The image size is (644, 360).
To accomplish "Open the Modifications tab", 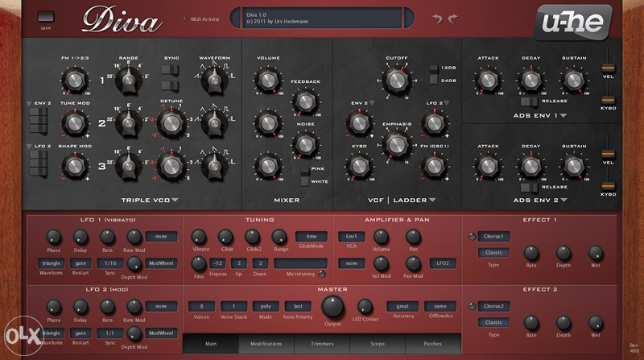I will tap(266, 344).
